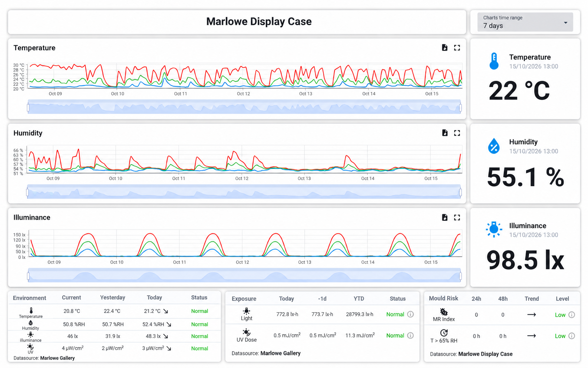Screen dimensions: 588x368
Task: Export the Humidity chart data
Action: point(445,133)
